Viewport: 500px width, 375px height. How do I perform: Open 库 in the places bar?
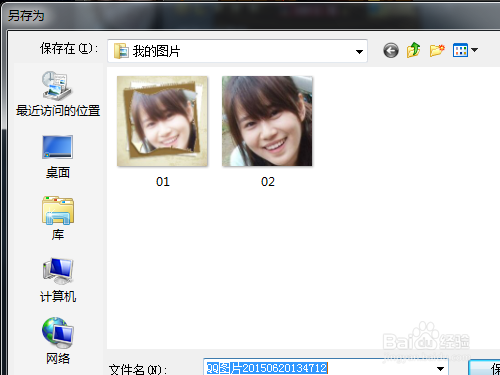[58, 218]
